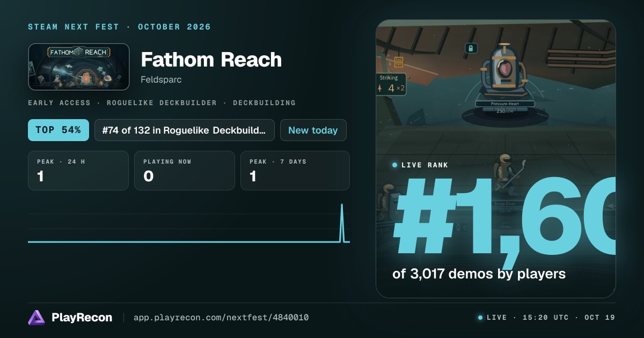The width and height of the screenshot is (644, 338).
Task: Open the app.playrecon.com/nextfest/4840010 link
Action: pyautogui.click(x=221, y=318)
